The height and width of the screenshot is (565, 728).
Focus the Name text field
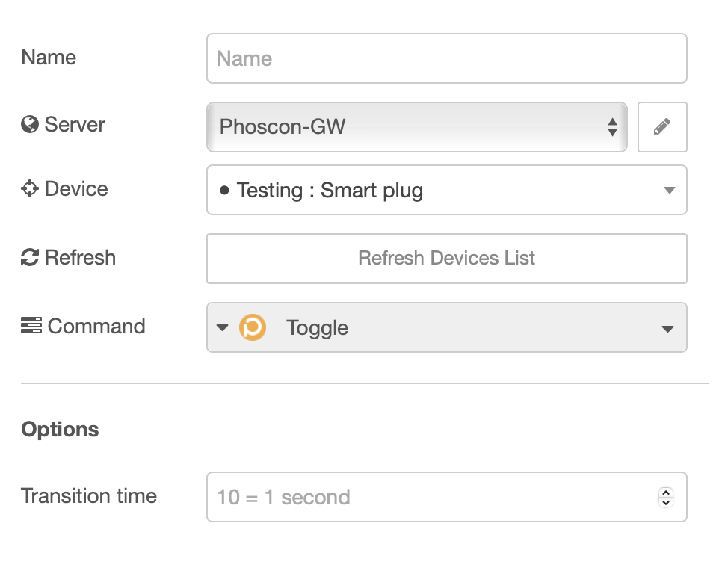(446, 58)
